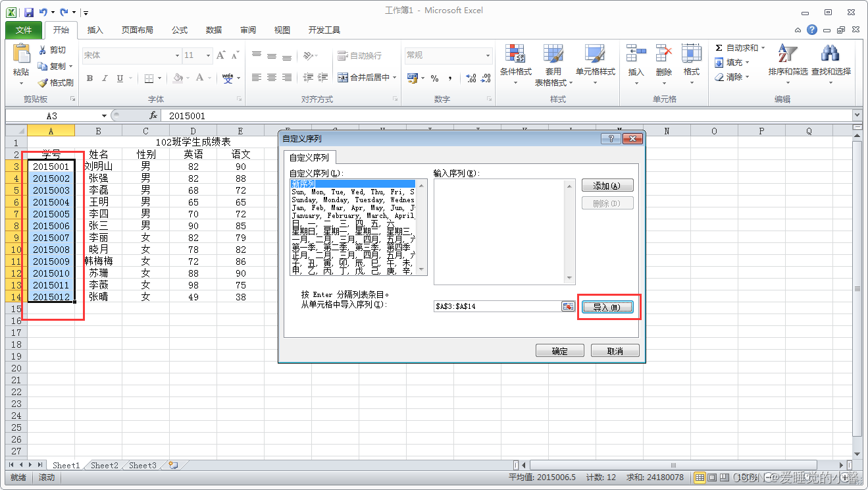Click the top align icon

257,55
